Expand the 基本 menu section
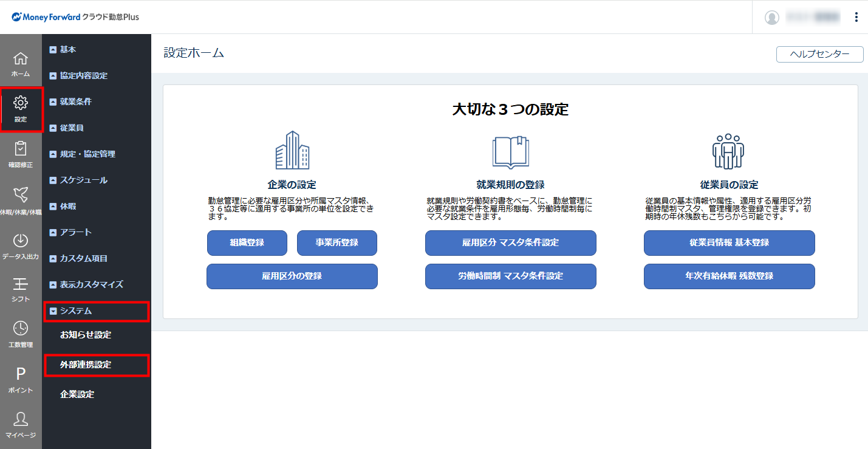 pyautogui.click(x=63, y=50)
